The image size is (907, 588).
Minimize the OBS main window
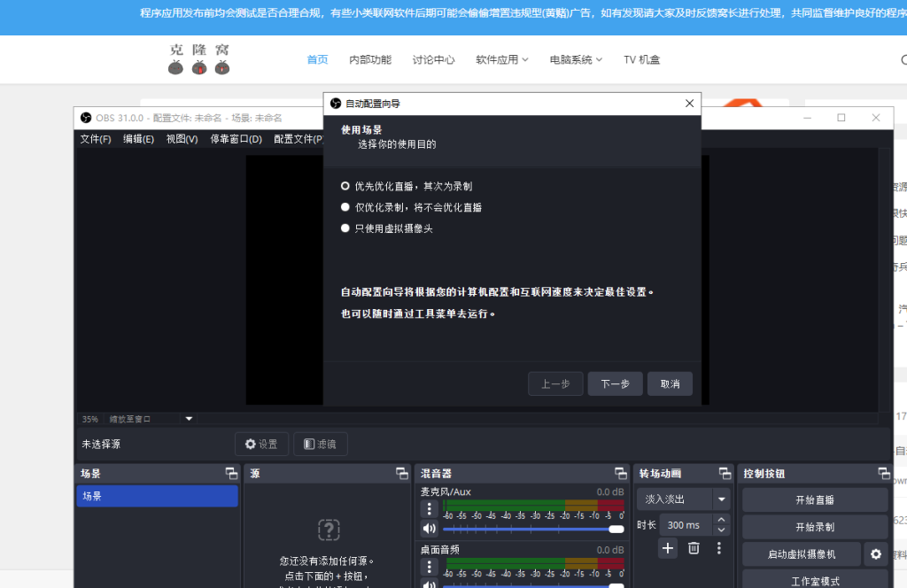[x=808, y=118]
